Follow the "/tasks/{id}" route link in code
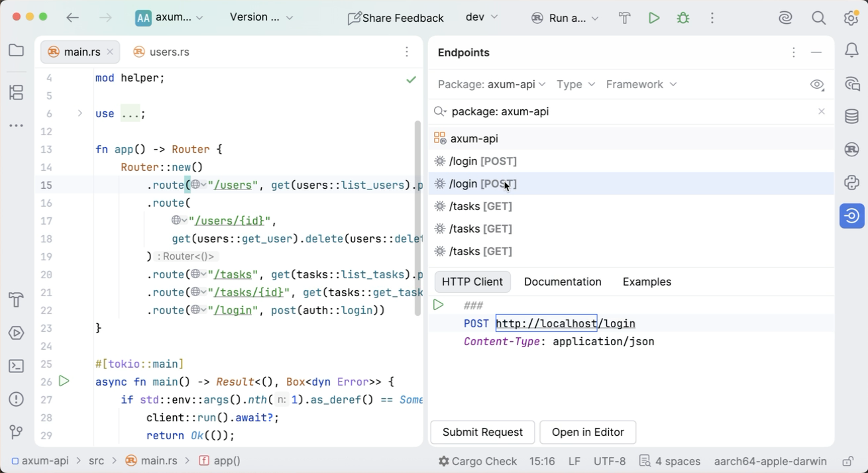This screenshot has width=868, height=473. [x=249, y=292]
